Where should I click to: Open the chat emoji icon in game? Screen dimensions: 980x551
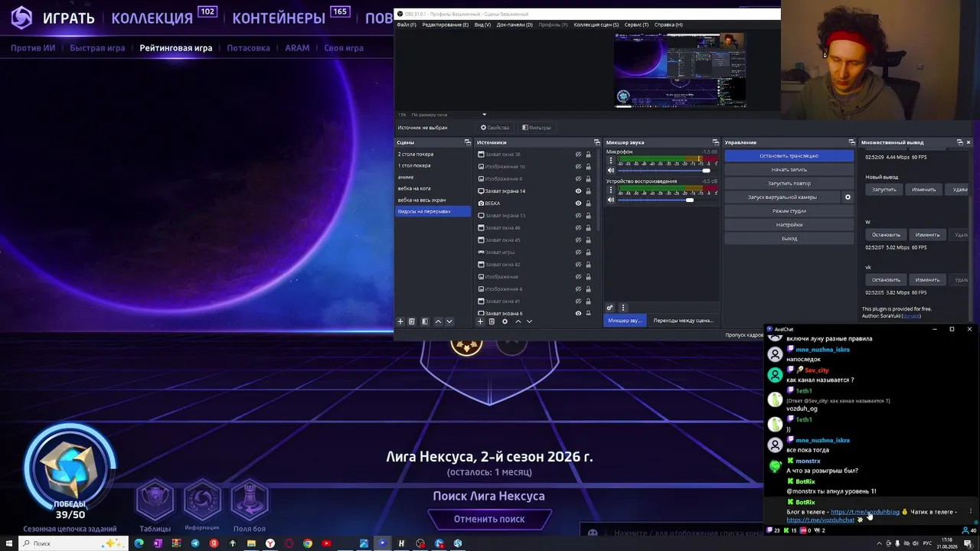(x=592, y=531)
